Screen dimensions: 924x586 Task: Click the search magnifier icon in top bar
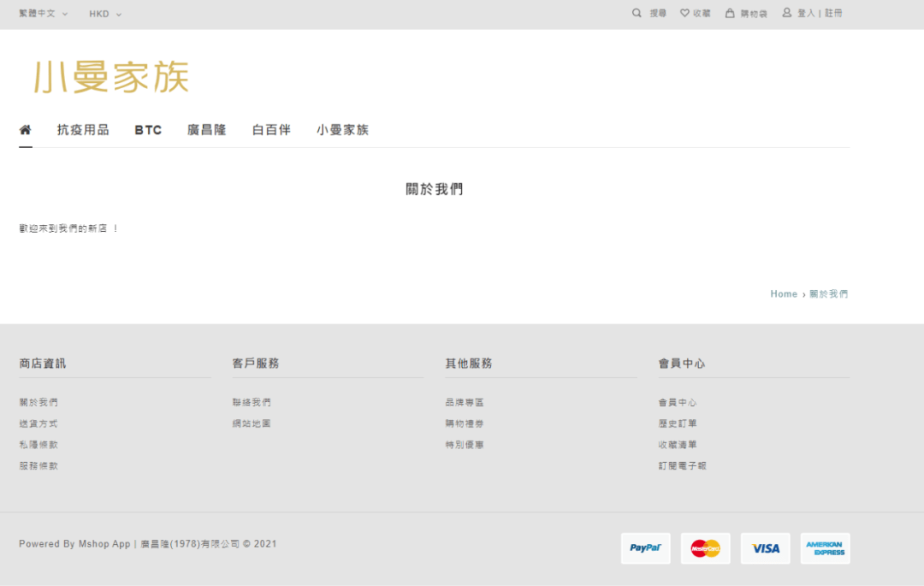[x=637, y=13]
